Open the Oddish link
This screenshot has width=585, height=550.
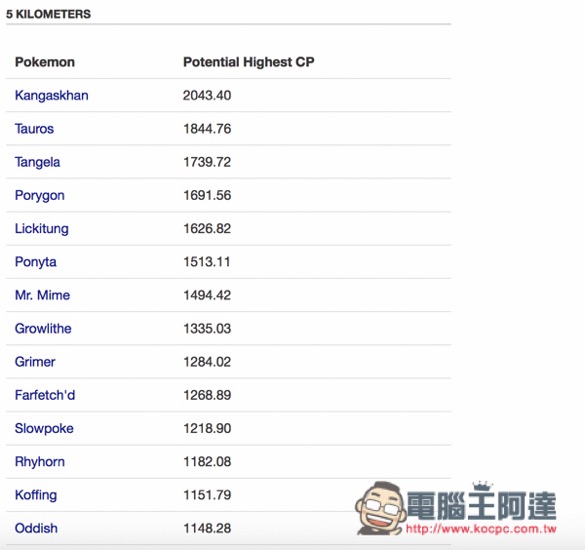point(36,528)
